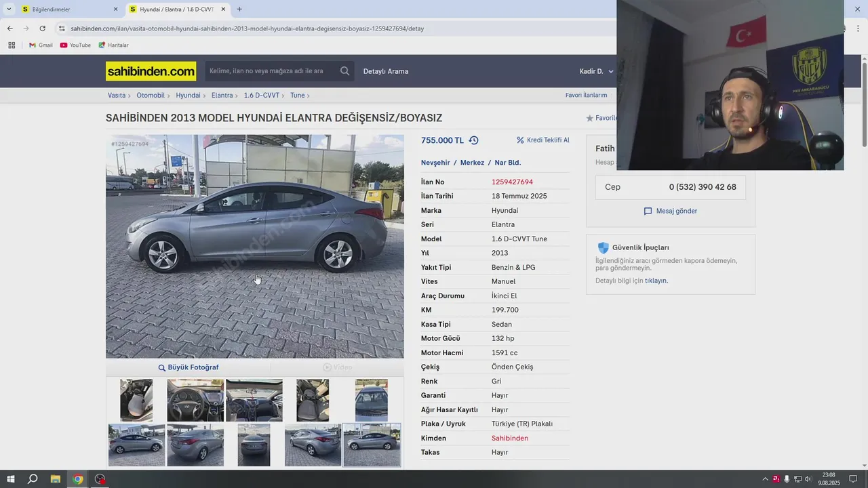Open a new Chrome tab

tap(239, 9)
